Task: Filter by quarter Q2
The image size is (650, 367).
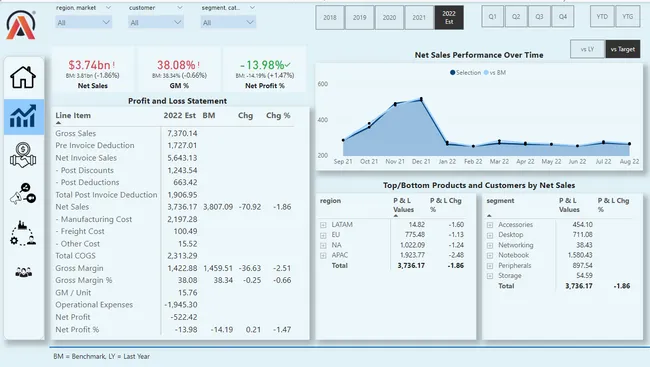Action: click(516, 17)
